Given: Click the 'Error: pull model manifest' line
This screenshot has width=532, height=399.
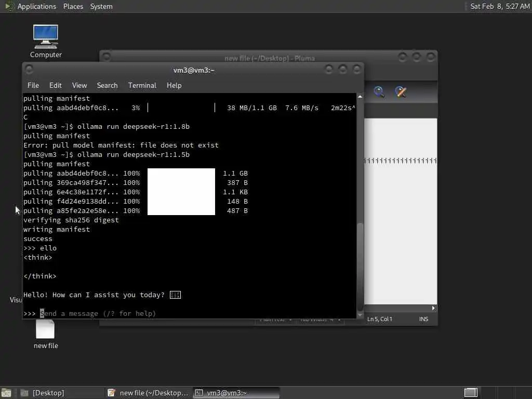Looking at the screenshot, I should click(121, 145).
